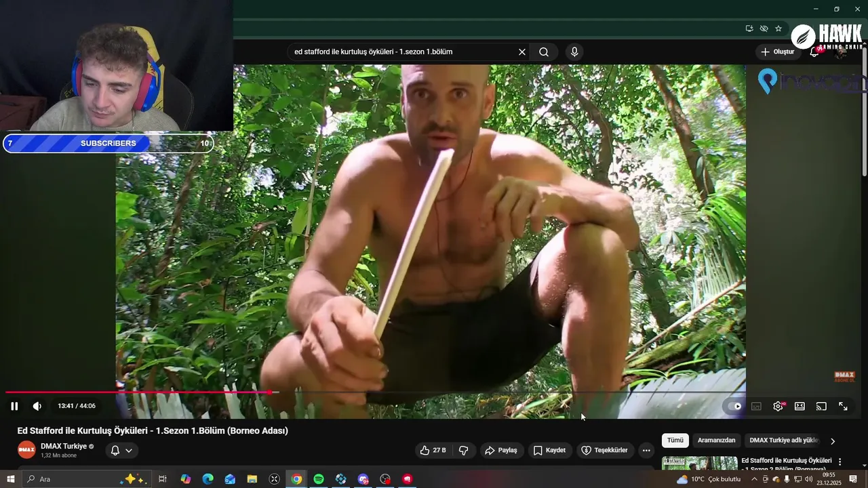Select the Aramanızdan filter chip
Image resolution: width=868 pixels, height=488 pixels.
tap(716, 441)
